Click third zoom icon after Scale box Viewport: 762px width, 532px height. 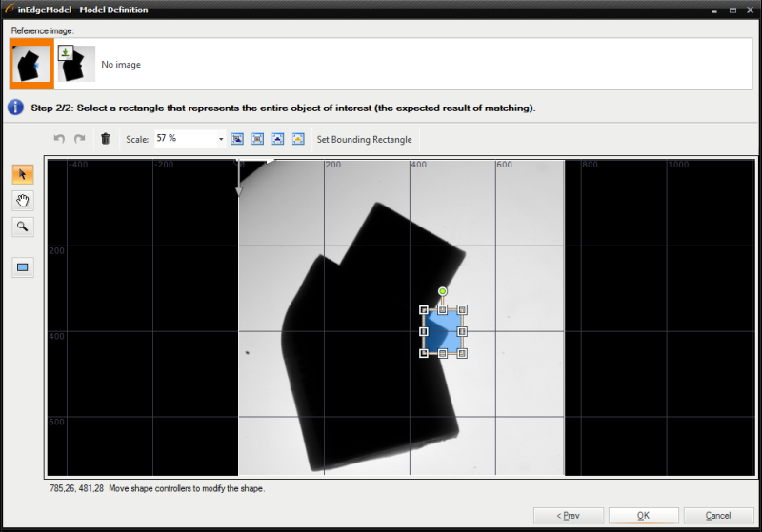coord(278,139)
